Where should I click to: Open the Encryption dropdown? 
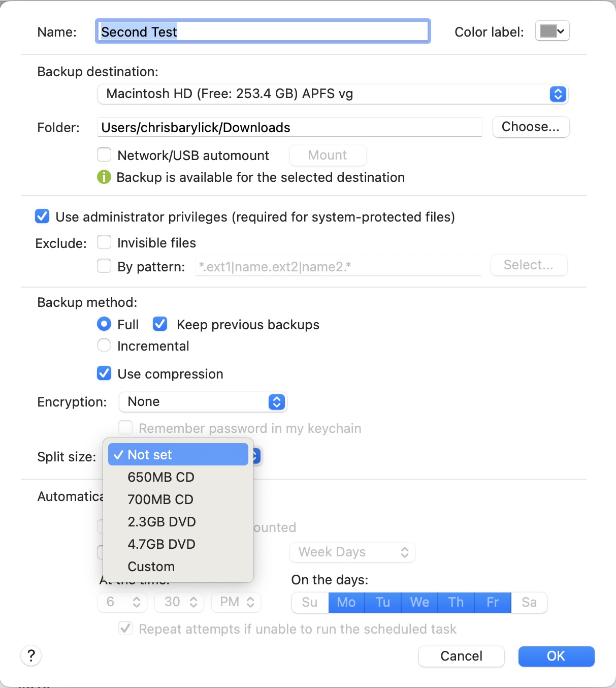click(x=203, y=401)
